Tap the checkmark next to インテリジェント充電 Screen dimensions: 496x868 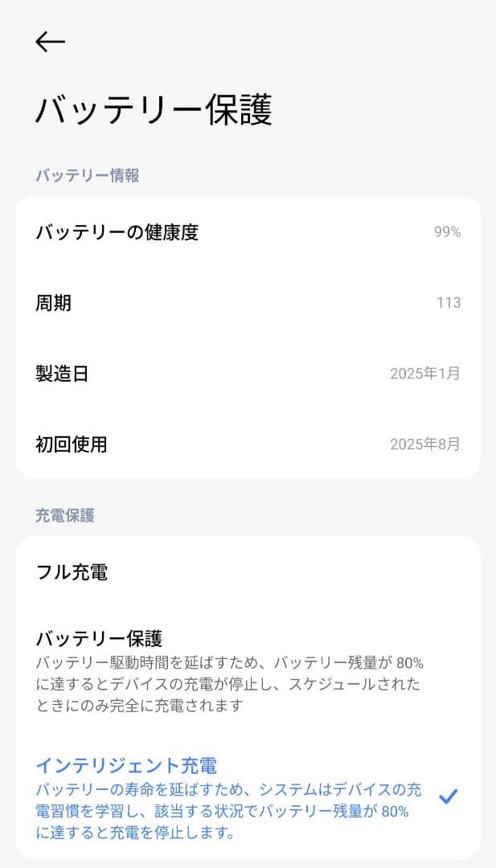(x=447, y=796)
